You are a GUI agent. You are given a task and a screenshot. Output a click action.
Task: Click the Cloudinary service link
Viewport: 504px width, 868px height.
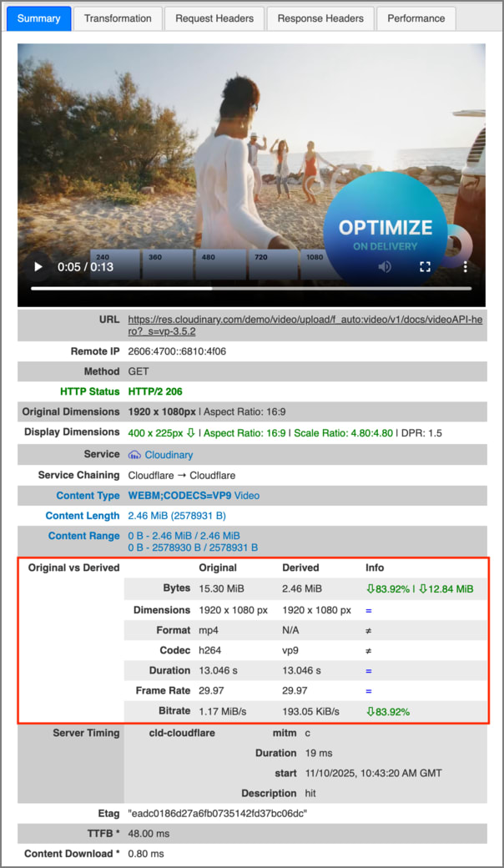point(169,455)
